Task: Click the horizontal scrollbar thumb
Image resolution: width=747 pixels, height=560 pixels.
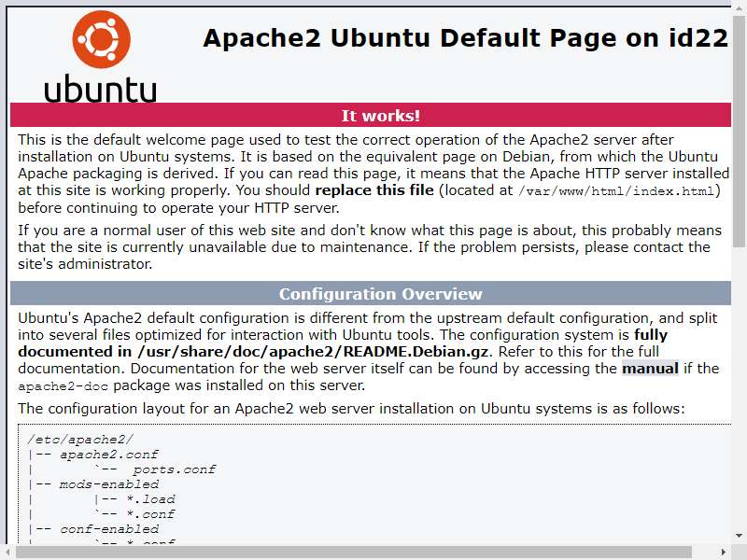Action: tap(354, 552)
